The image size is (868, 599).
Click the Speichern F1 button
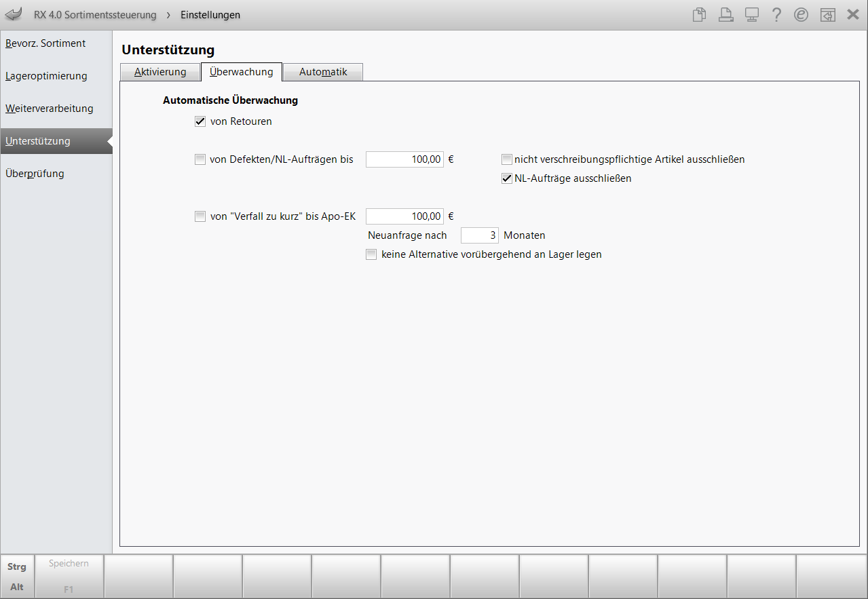(x=69, y=577)
